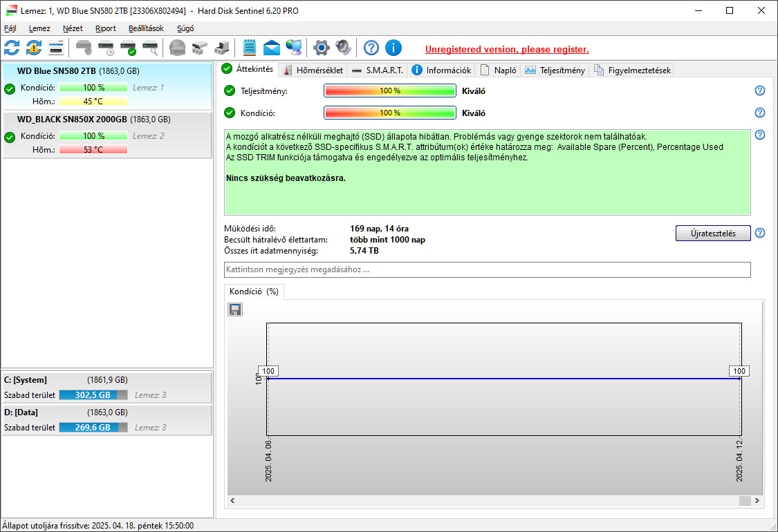Open the blue notepad report icon
778x532 pixels.
tap(249, 48)
